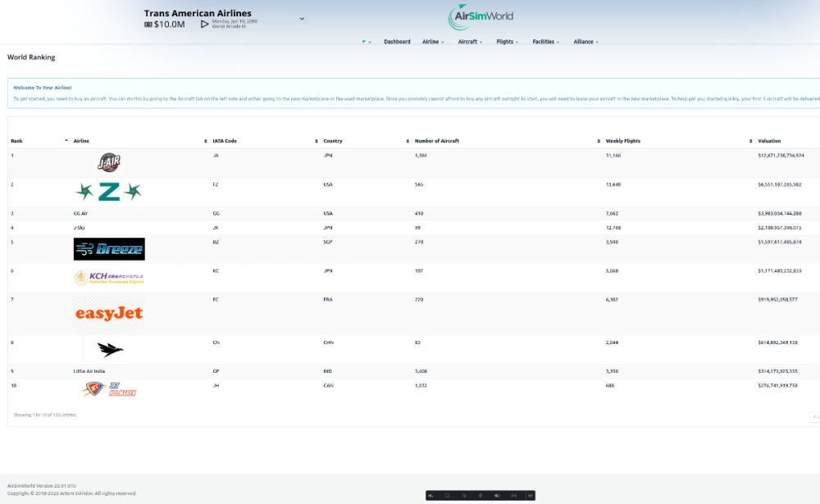820x504 pixels.
Task: Expand the Airline navigation menu
Action: (433, 42)
